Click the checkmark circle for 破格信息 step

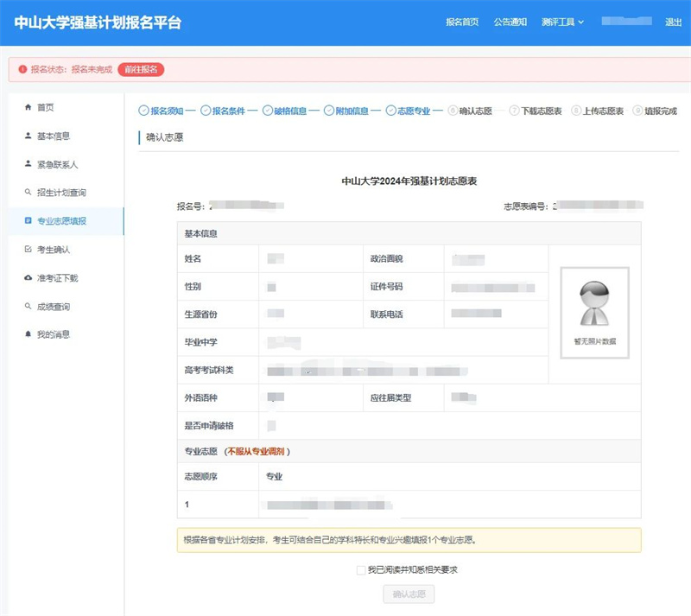[x=267, y=111]
